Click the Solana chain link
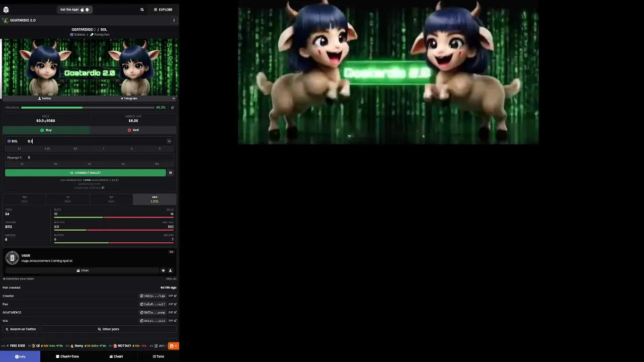Image resolution: width=644 pixels, height=362 pixels. (77, 35)
